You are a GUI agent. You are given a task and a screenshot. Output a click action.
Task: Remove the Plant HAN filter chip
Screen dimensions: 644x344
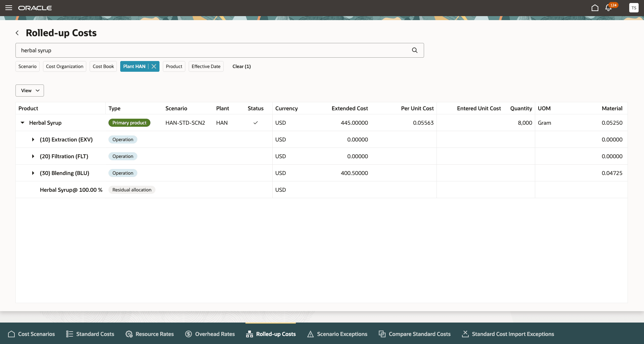pyautogui.click(x=153, y=66)
